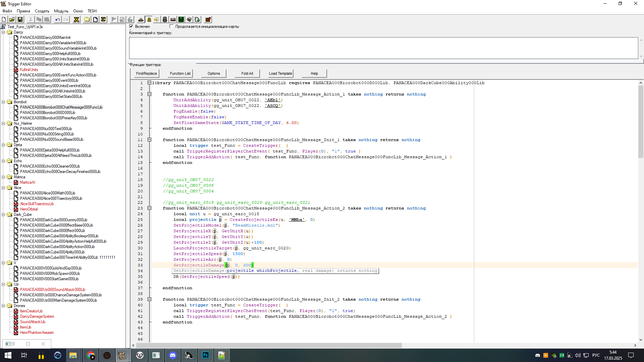Click the yellow X variables icon
Image resolution: width=644 pixels, height=362 pixels.
pos(76,19)
